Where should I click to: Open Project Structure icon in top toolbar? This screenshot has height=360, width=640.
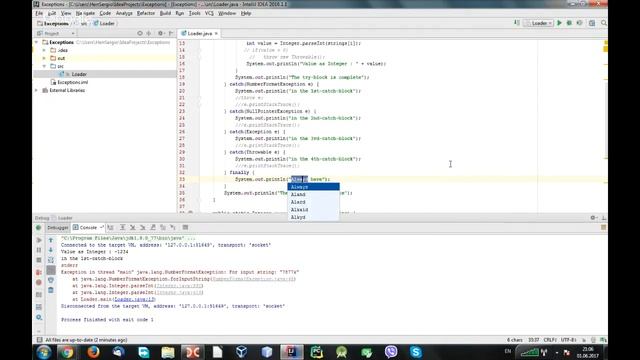pos(592,23)
